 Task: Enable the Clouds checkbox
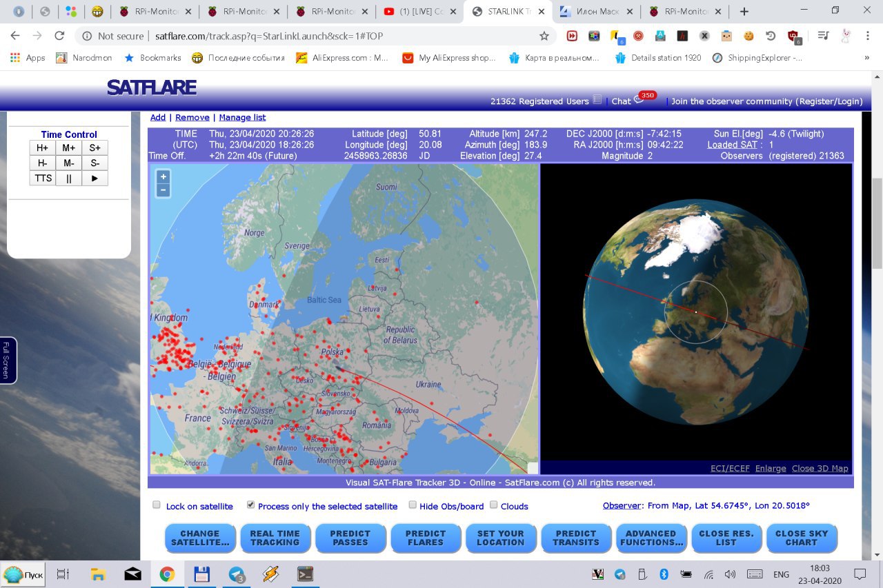click(x=493, y=505)
